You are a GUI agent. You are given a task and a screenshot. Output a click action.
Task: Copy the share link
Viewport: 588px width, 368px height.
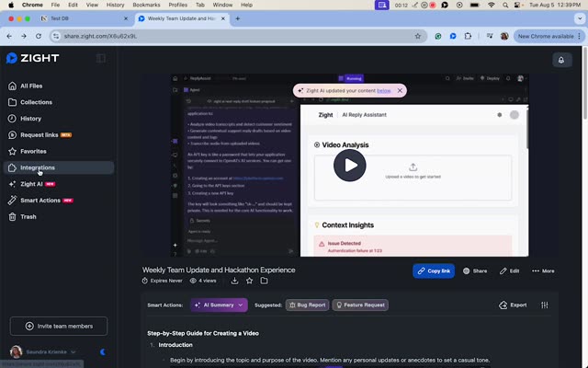(434, 270)
